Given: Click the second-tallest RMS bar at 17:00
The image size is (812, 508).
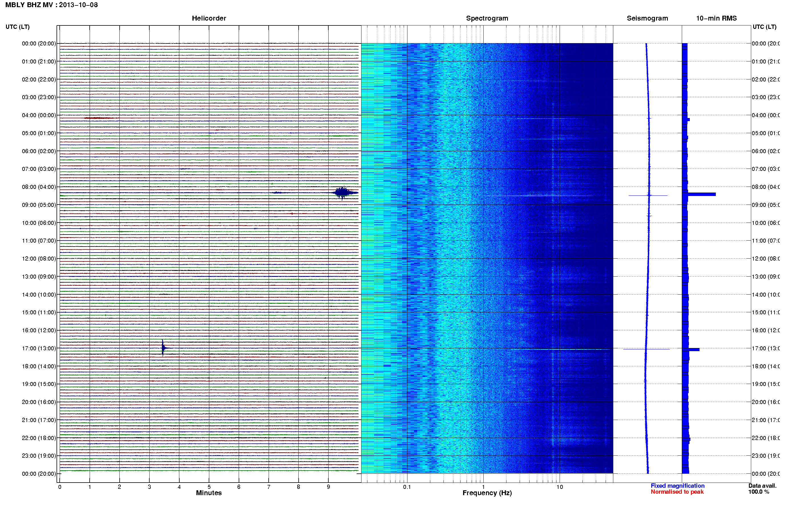Looking at the screenshot, I should (691, 349).
